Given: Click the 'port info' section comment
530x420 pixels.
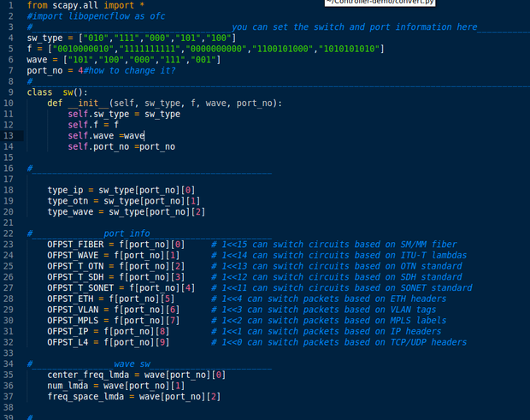Looking at the screenshot, I should [127, 234].
